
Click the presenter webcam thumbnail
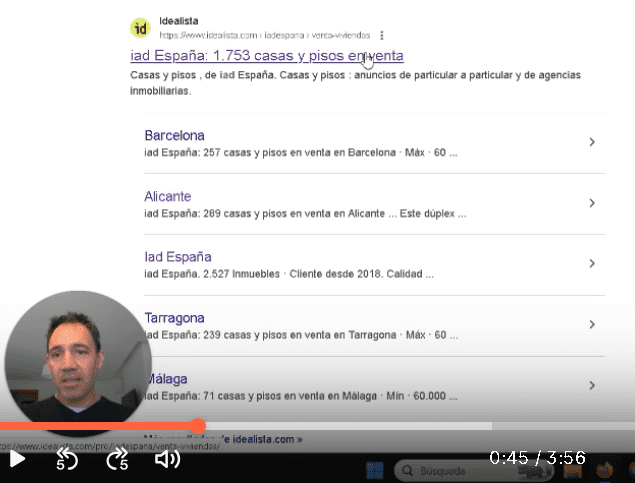point(78,360)
